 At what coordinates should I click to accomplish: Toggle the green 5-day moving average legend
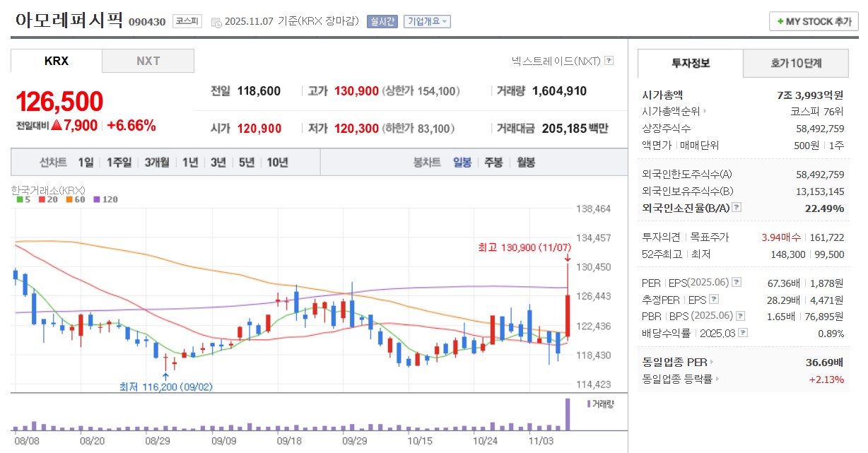21,199
